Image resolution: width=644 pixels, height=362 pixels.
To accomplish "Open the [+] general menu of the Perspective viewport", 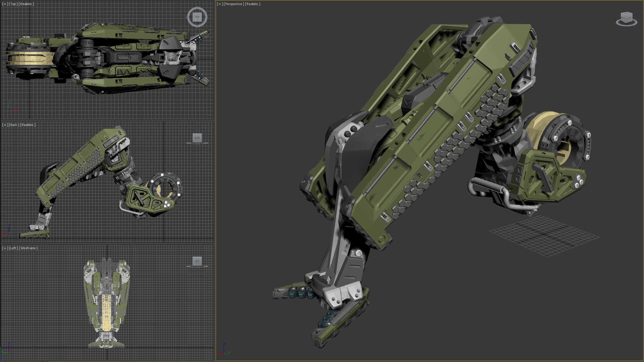I will pyautogui.click(x=220, y=4).
